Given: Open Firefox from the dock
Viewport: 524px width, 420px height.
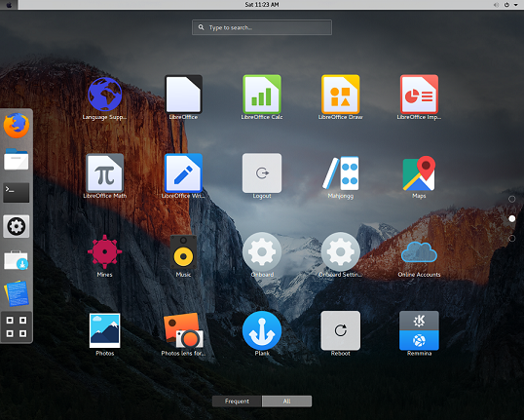Looking at the screenshot, I should point(17,126).
